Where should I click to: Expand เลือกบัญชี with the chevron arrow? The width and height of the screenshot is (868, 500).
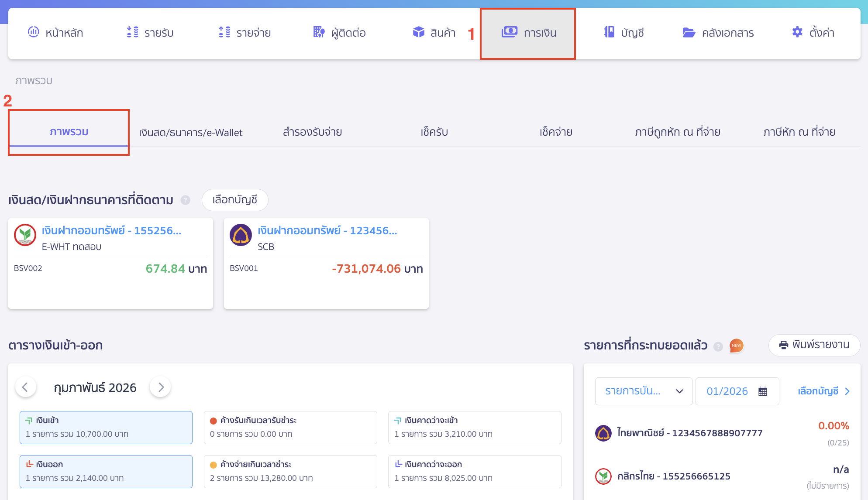[x=847, y=391]
